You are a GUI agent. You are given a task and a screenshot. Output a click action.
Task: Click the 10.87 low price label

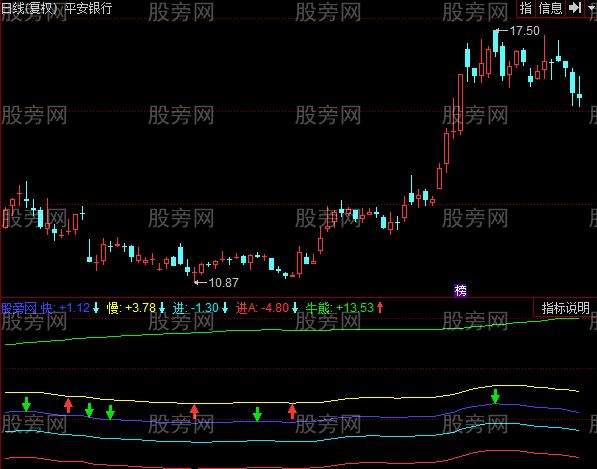pos(223,282)
